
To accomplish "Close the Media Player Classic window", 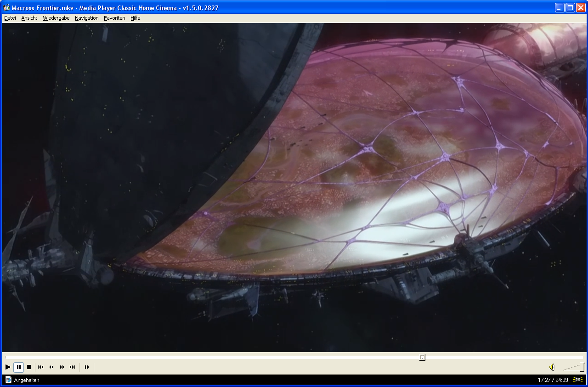I will (581, 7).
